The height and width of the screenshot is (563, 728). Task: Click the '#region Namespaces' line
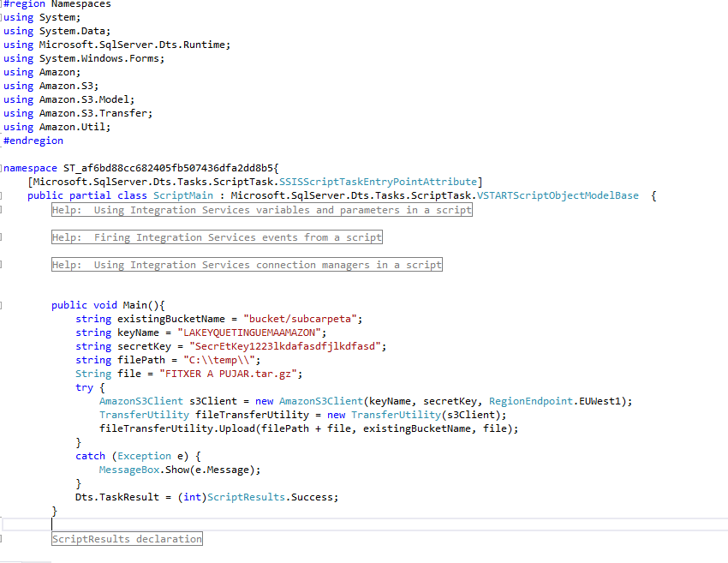point(57,4)
